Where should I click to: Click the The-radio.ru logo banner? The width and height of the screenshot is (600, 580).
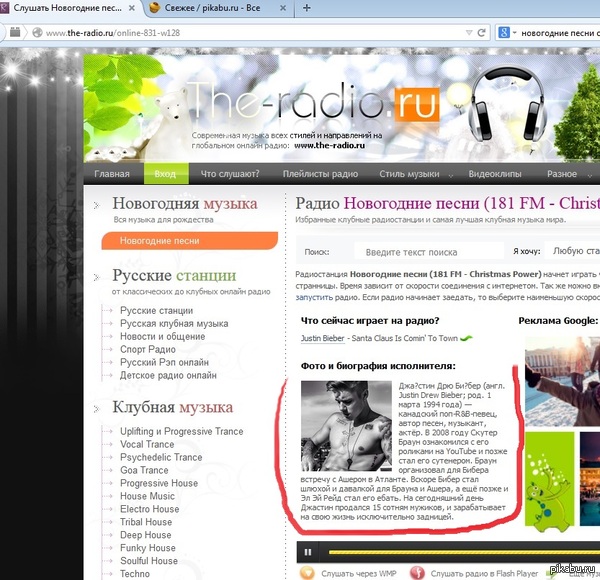pos(313,102)
